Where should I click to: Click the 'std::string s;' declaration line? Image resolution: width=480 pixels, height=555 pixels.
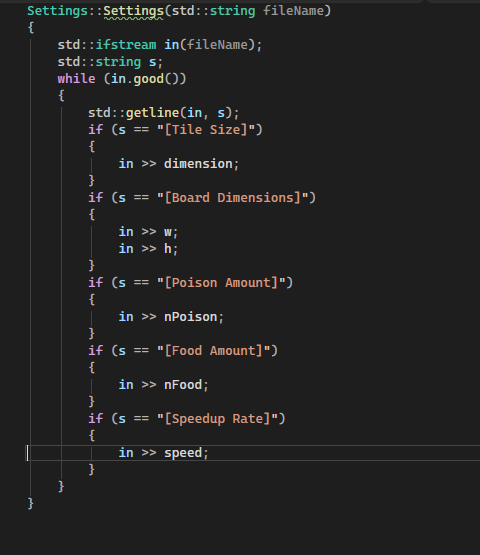click(x=110, y=62)
